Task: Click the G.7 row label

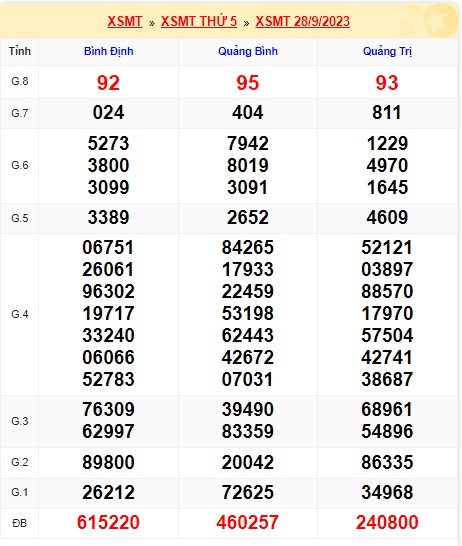Action: click(19, 113)
